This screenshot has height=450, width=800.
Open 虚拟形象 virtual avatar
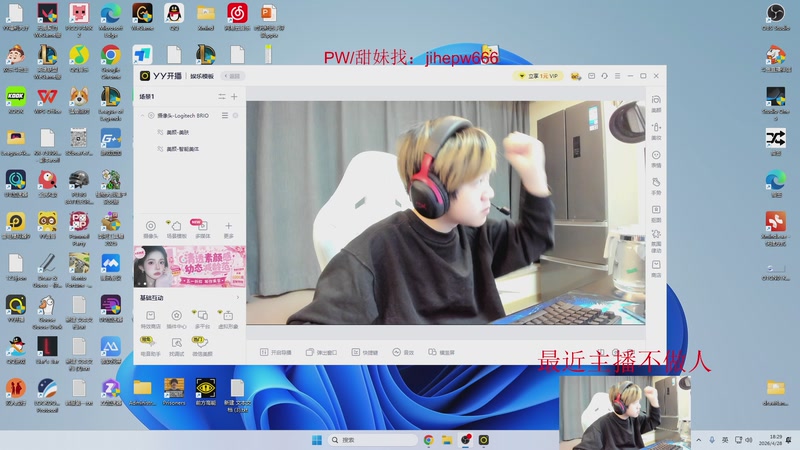coord(228,319)
